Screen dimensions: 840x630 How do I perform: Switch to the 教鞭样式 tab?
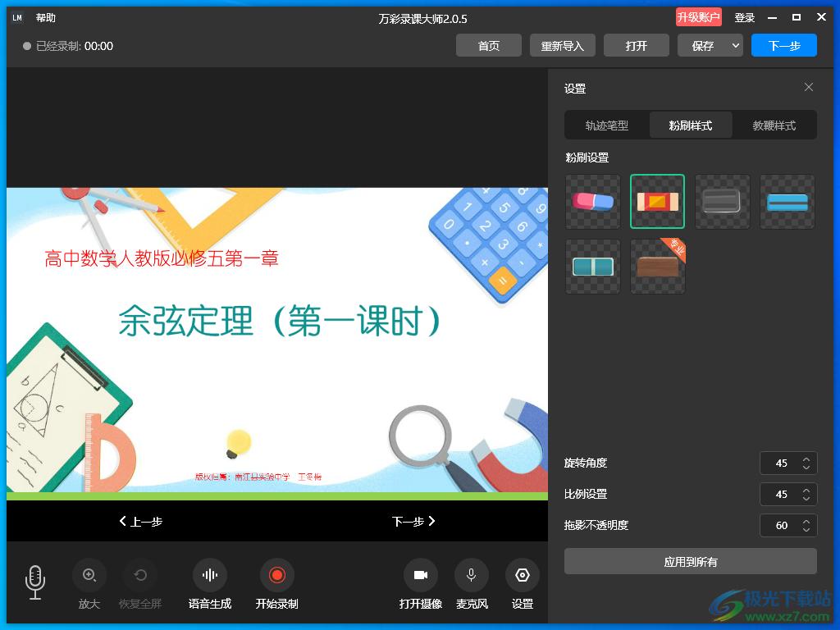click(774, 126)
